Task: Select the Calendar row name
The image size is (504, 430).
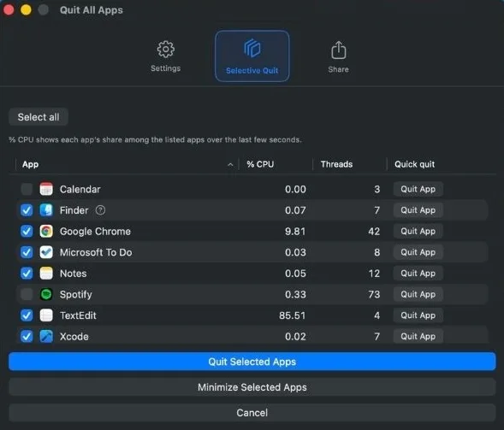Action: [80, 189]
